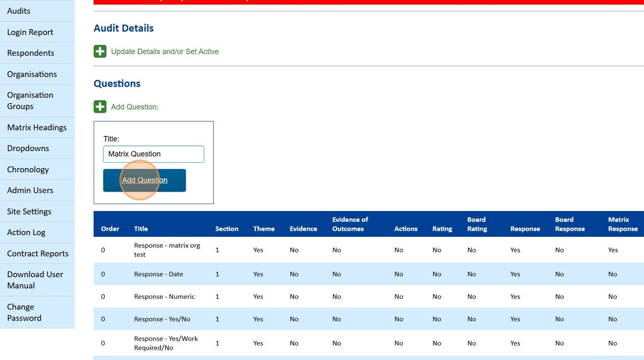Click the Response column header

(525, 228)
